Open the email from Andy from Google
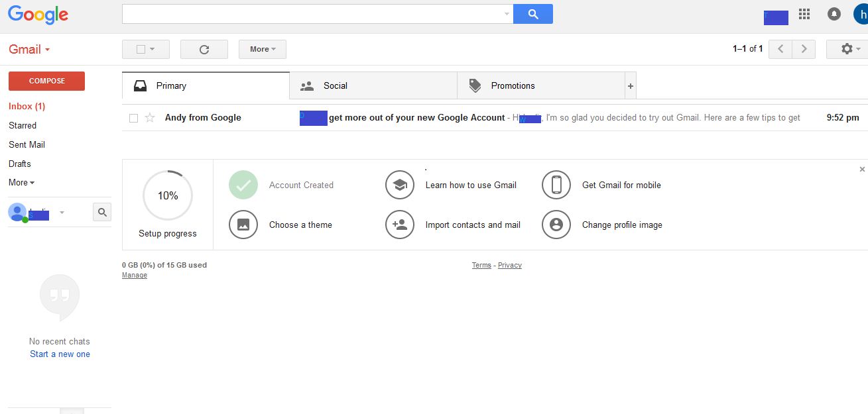Image resolution: width=868 pixels, height=414 pixels. [495, 118]
